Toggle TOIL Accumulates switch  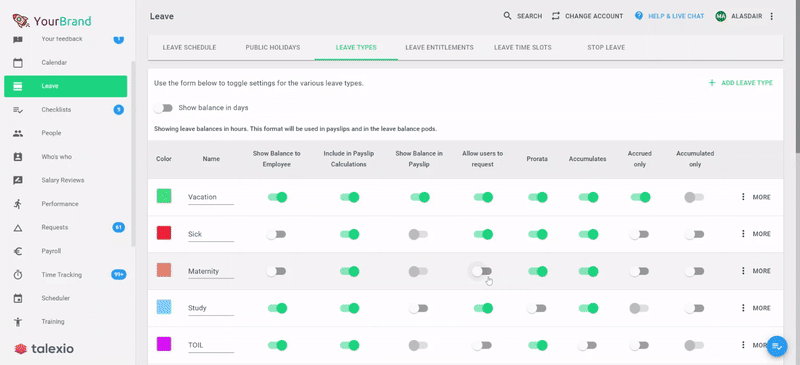pos(587,346)
